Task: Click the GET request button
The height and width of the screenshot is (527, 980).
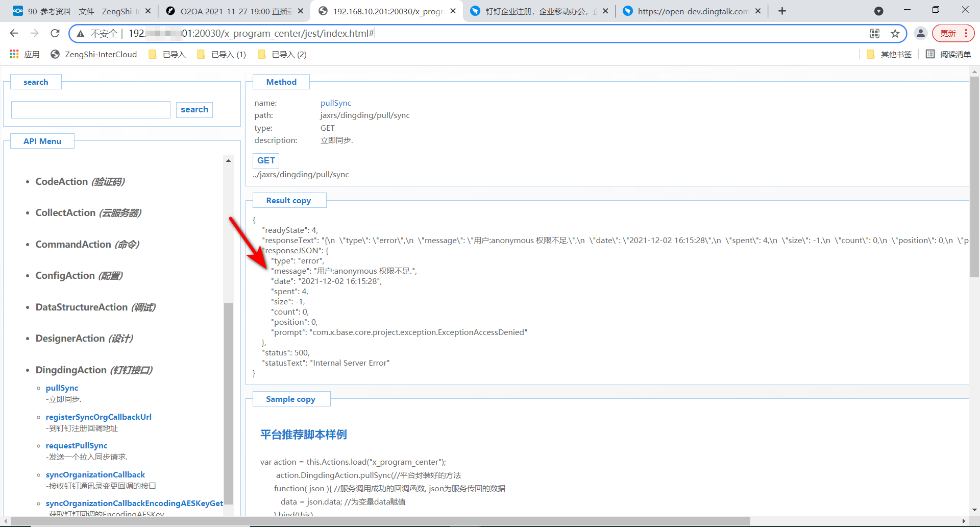Action: [x=266, y=161]
